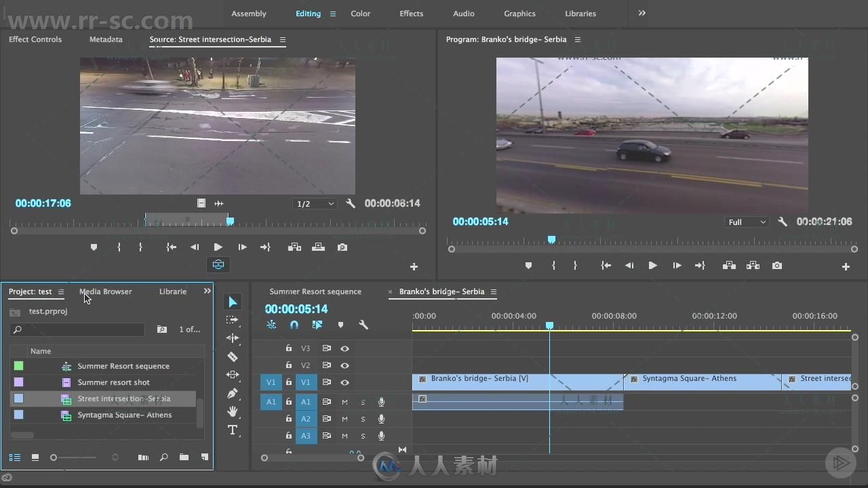This screenshot has height=488, width=868.
Task: Show more workspaces overflow chevron
Action: click(x=642, y=13)
